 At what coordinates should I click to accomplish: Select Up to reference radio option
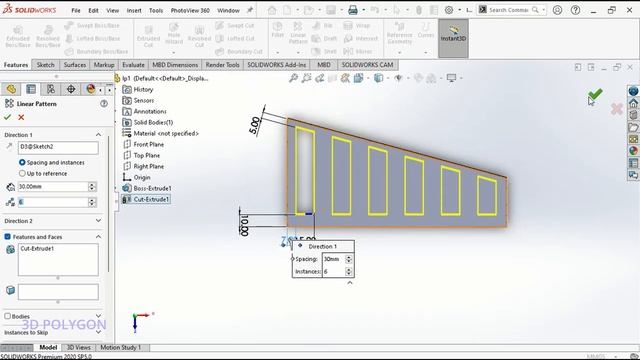click(22, 173)
